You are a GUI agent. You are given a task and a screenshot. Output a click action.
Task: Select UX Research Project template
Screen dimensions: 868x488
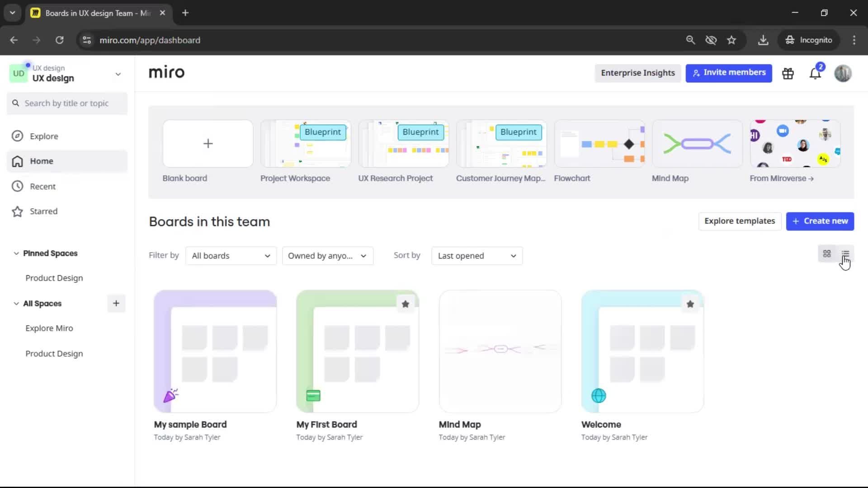pyautogui.click(x=404, y=144)
